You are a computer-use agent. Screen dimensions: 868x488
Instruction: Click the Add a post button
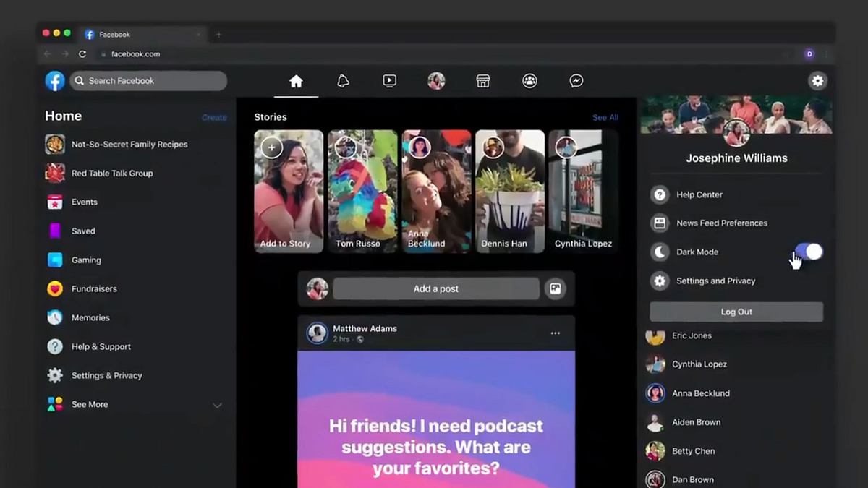[x=436, y=288]
